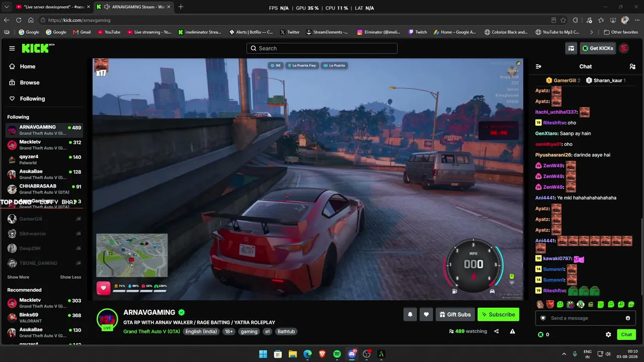The image size is (644, 362).
Task: Open File Explorer from the taskbar
Action: click(x=292, y=354)
